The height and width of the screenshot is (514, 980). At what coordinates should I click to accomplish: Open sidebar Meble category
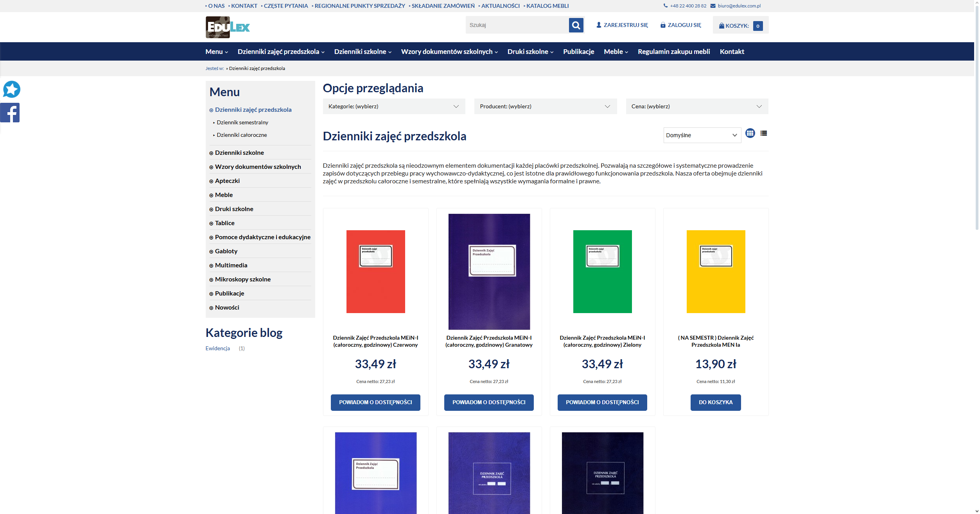224,195
